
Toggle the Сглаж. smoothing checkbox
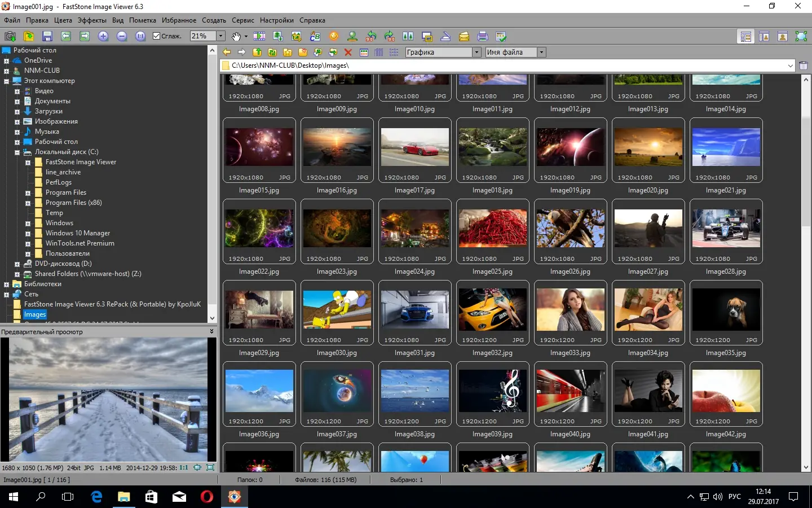click(x=157, y=36)
